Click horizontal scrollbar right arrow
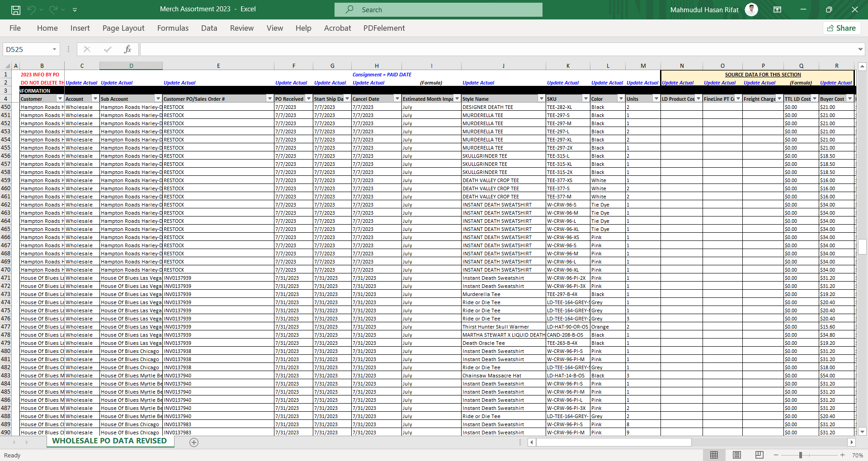This screenshot has width=868, height=461. (x=852, y=442)
